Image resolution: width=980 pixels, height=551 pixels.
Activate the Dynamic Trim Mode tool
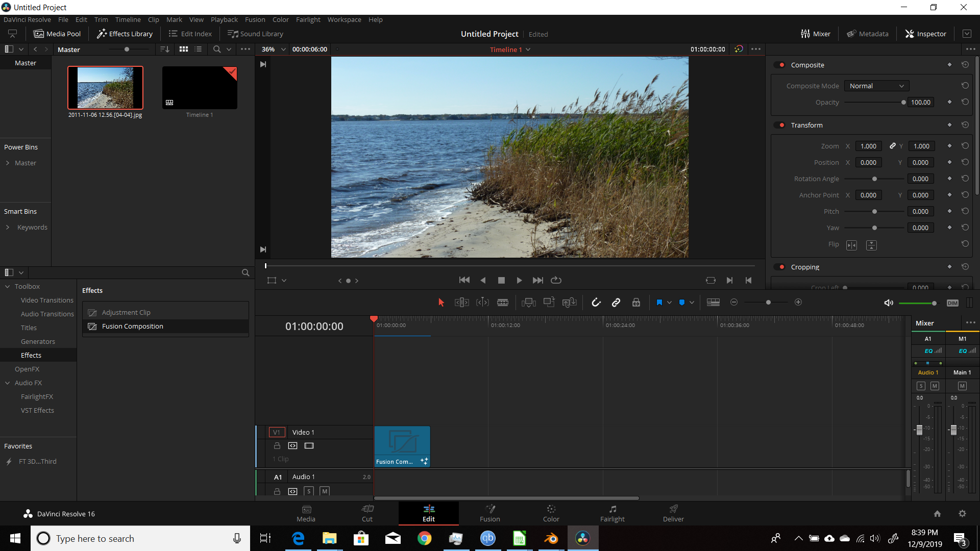coord(482,303)
